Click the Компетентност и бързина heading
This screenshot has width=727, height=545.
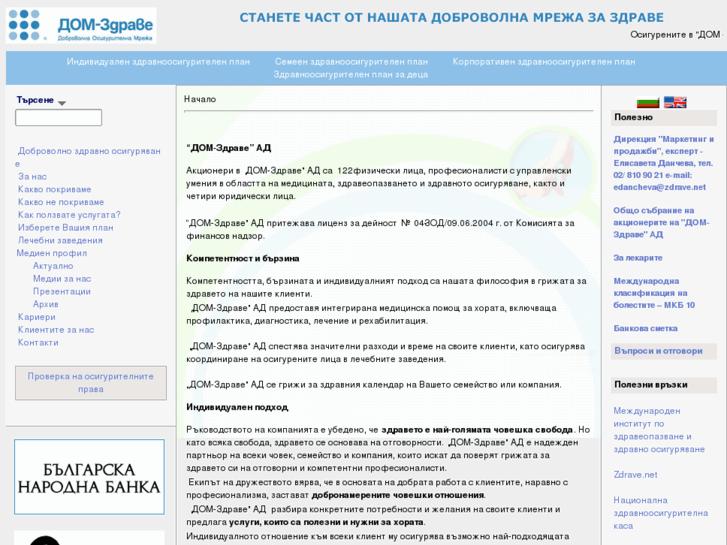point(242,258)
